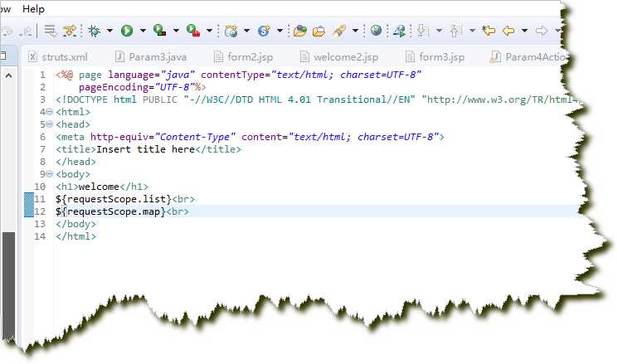Navigate Back with yellow left arrow
The image size is (618, 364).
(x=509, y=31)
